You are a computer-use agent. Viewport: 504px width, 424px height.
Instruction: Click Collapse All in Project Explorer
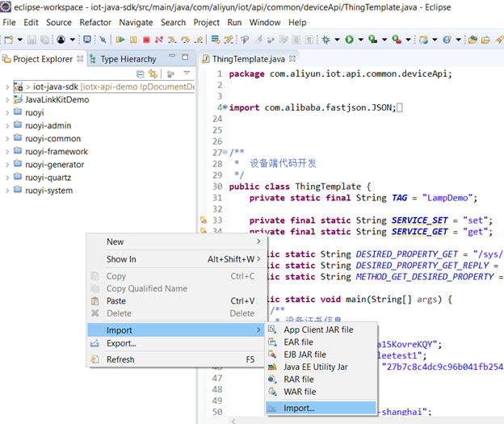pyautogui.click(x=141, y=74)
